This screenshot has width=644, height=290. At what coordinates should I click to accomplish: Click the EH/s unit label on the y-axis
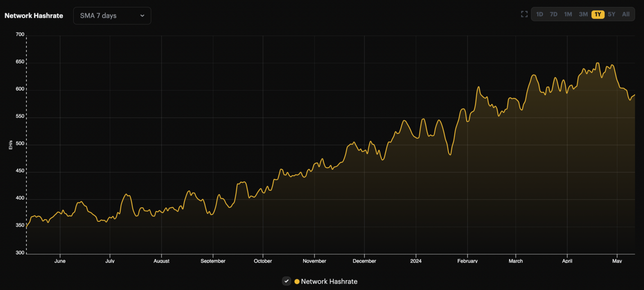pos(10,145)
